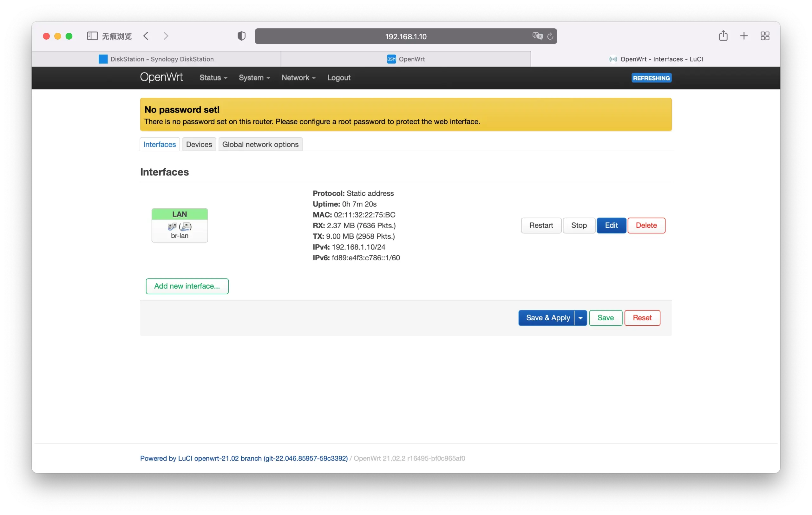The width and height of the screenshot is (812, 515).
Task: Click the br-lan bridge device icon
Action: click(172, 226)
